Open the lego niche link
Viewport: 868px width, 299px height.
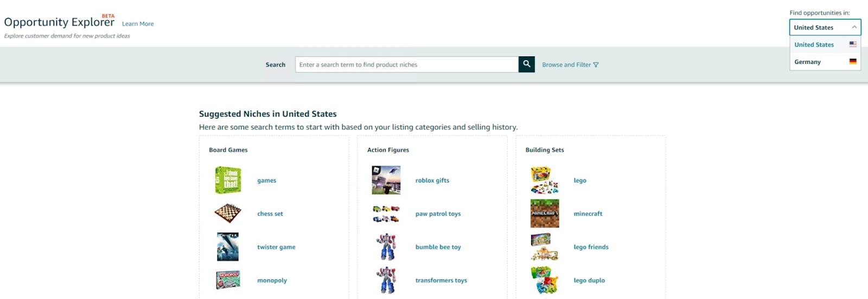[x=580, y=180]
